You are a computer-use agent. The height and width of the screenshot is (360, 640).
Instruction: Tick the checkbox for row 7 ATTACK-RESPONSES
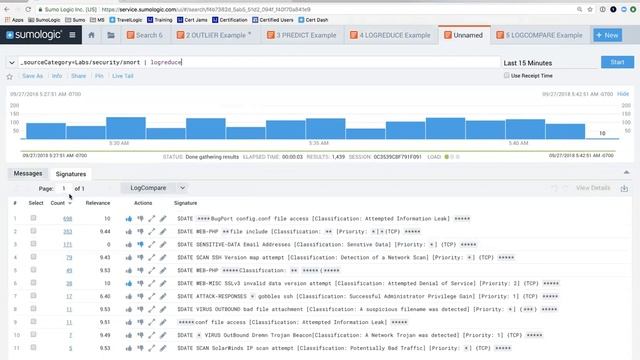[33, 296]
